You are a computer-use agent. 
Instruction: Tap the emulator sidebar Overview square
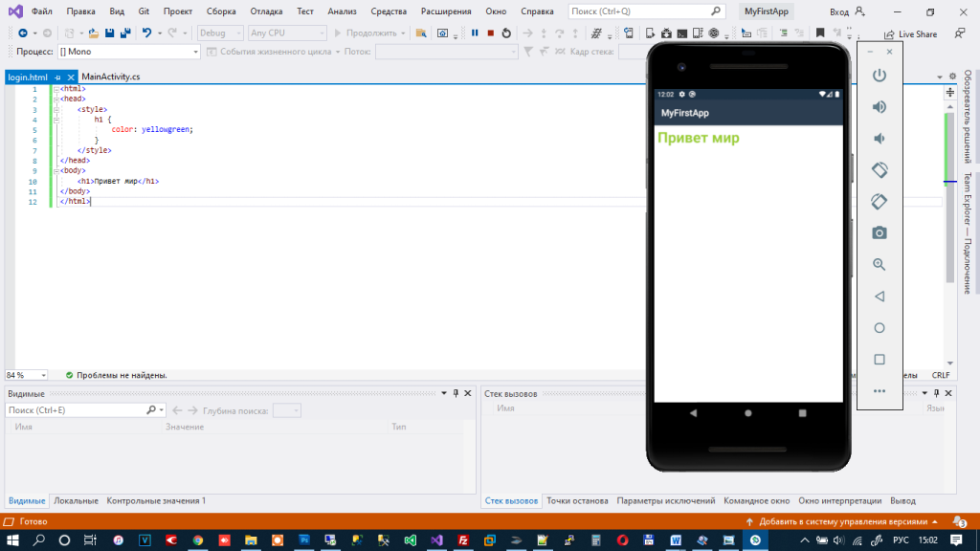[x=880, y=360]
